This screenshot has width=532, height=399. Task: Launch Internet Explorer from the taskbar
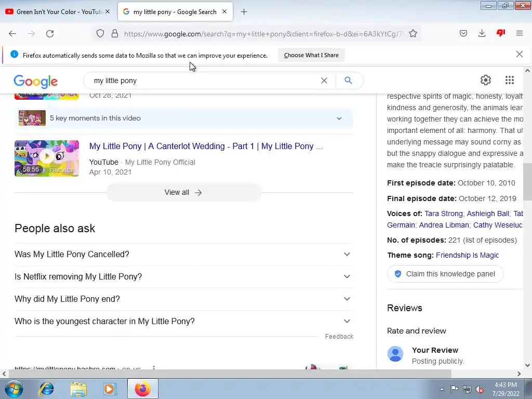[x=46, y=389]
